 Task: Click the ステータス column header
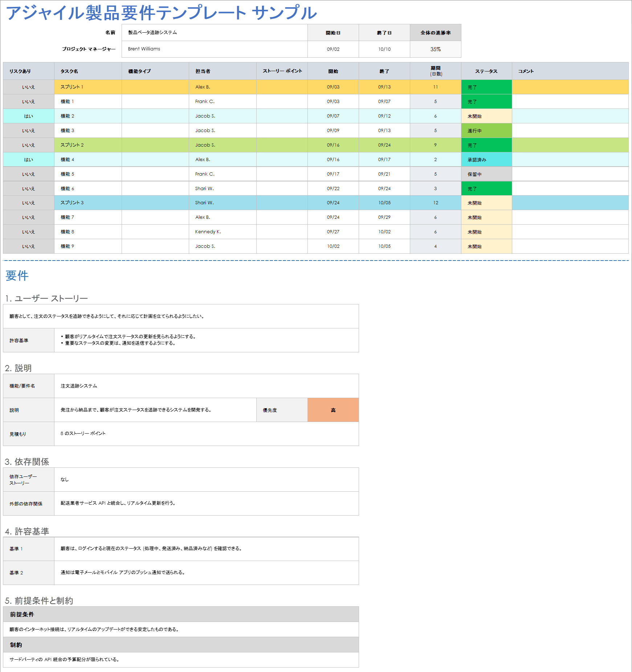point(486,71)
